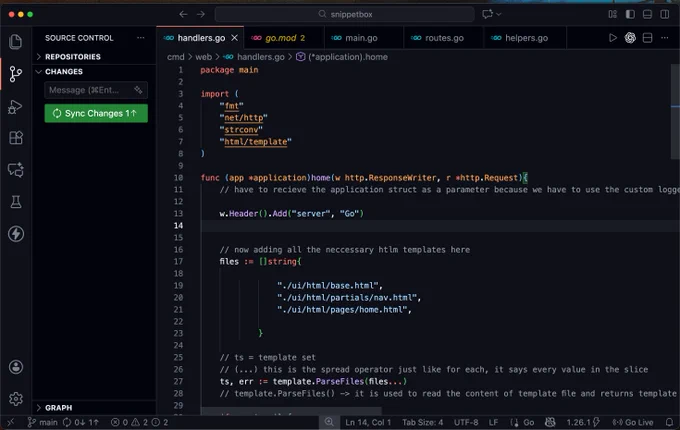Select the Source Control activity bar icon
This screenshot has height=430, width=680.
point(16,74)
